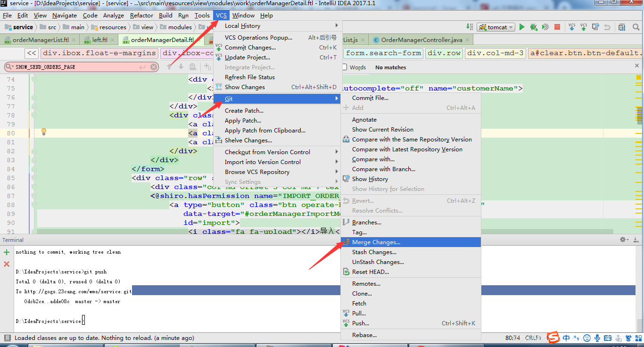Click the Make Project binary arrow icon
The height and width of the screenshot is (347, 644).
470,27
